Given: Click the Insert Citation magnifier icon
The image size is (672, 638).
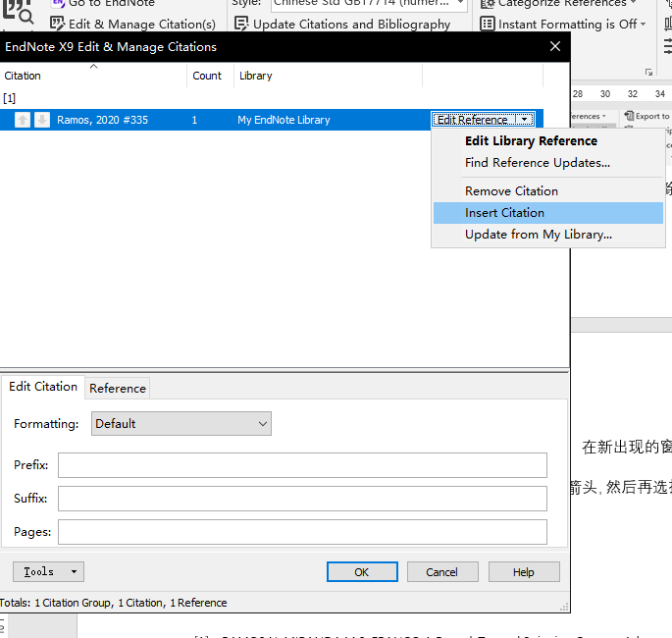Looking at the screenshot, I should (17, 11).
